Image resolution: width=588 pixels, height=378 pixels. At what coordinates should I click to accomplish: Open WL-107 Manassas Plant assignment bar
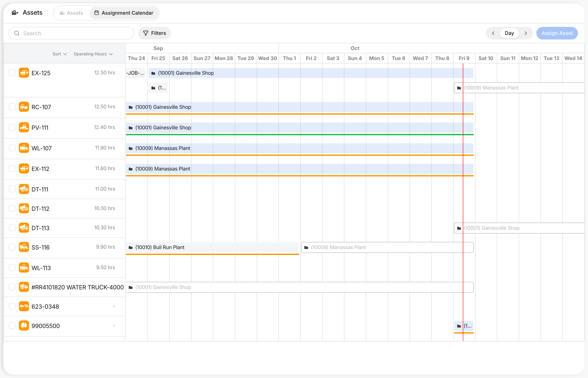point(300,148)
